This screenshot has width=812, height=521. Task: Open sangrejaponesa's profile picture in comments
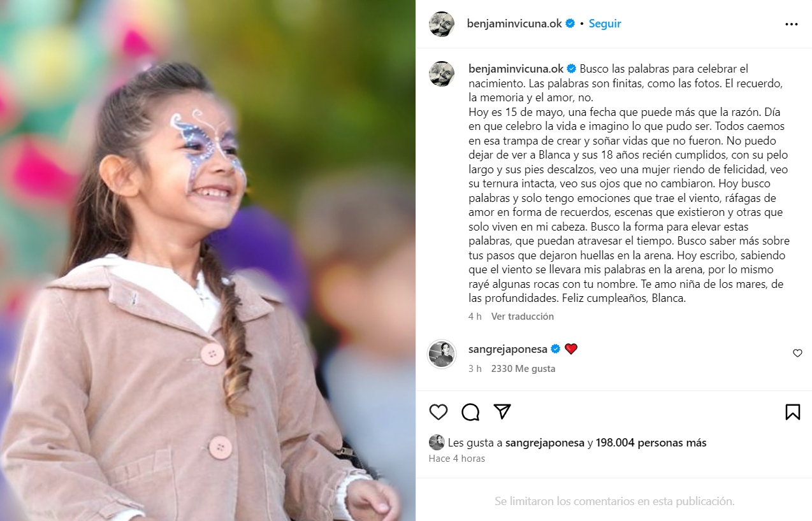point(442,354)
